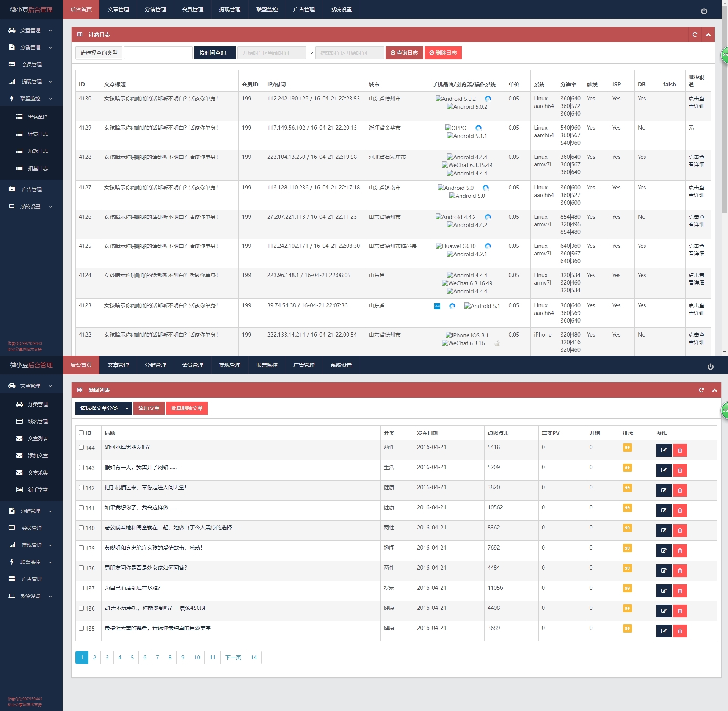Click the 查询日志 button
This screenshot has height=711, width=728.
pyautogui.click(x=404, y=53)
